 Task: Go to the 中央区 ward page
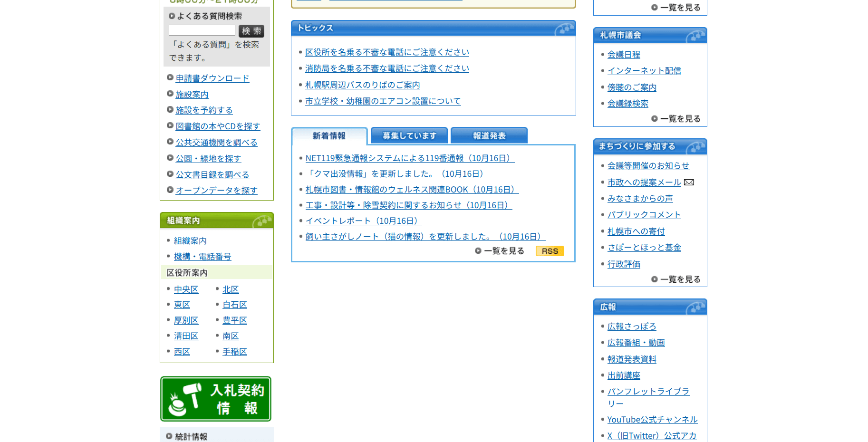(x=186, y=289)
